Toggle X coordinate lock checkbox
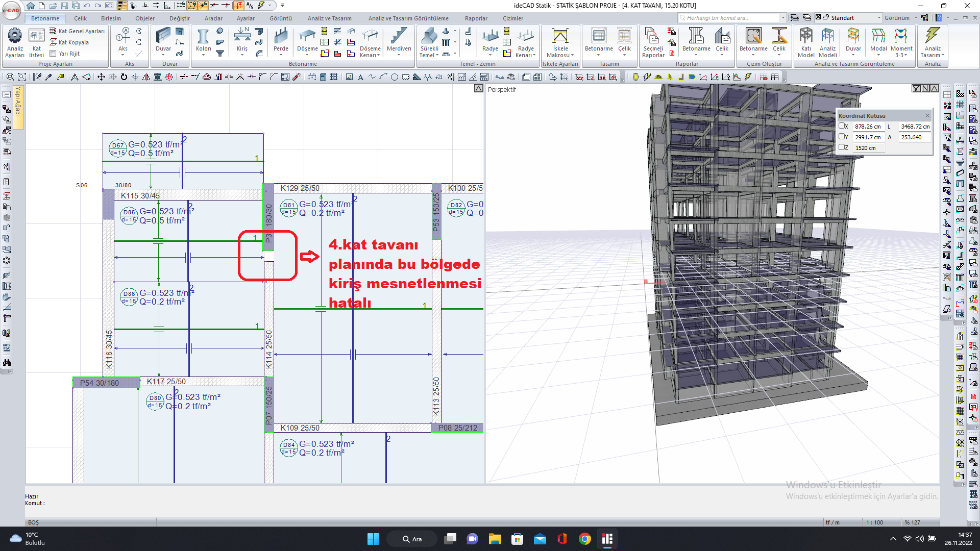 pos(842,126)
